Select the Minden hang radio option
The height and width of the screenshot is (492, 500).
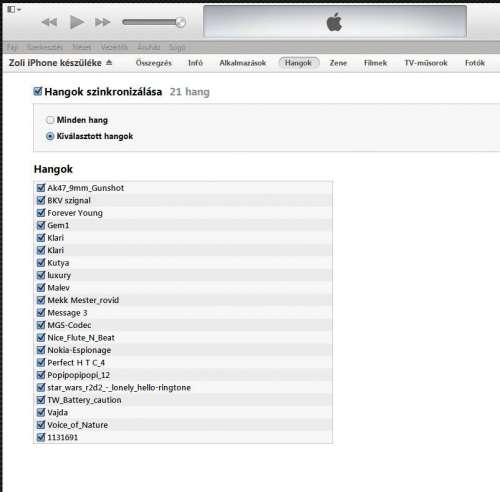click(x=50, y=120)
